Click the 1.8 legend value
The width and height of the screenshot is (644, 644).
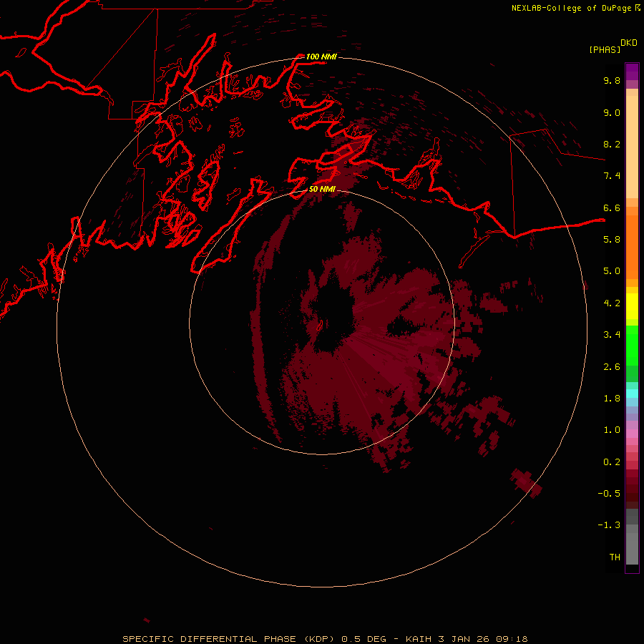612,399
